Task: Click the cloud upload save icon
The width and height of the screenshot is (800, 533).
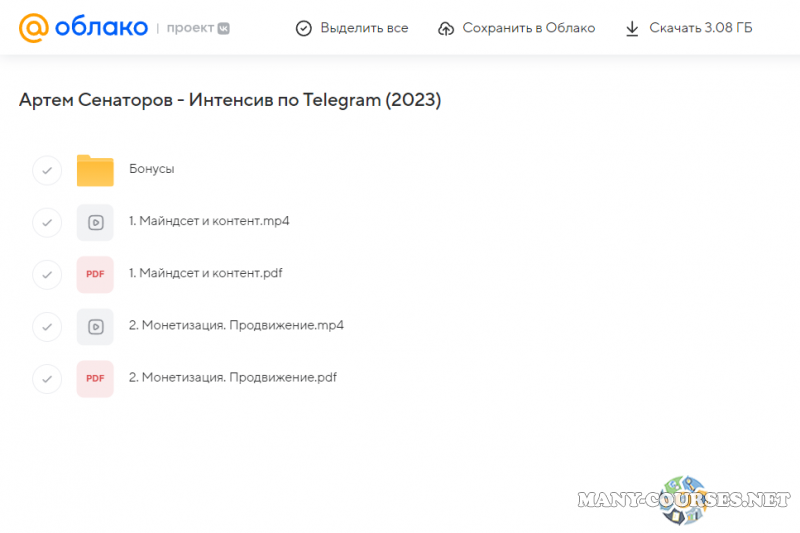Action: tap(446, 28)
